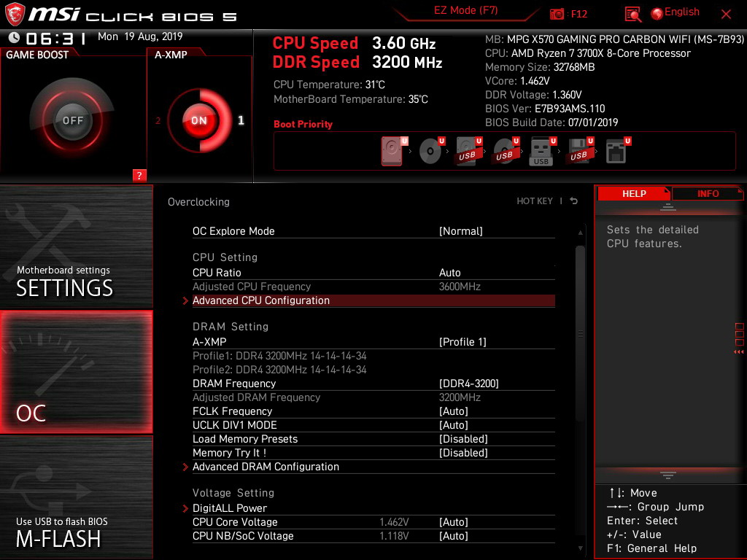This screenshot has width=747, height=560.
Task: Select the USB hard disk boot device icon
Action: pos(468,151)
